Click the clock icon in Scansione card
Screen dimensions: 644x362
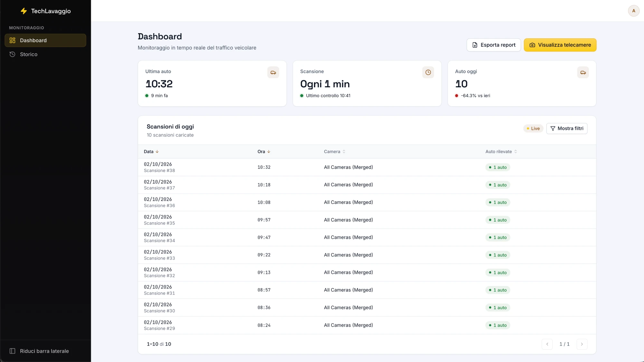[x=428, y=72]
